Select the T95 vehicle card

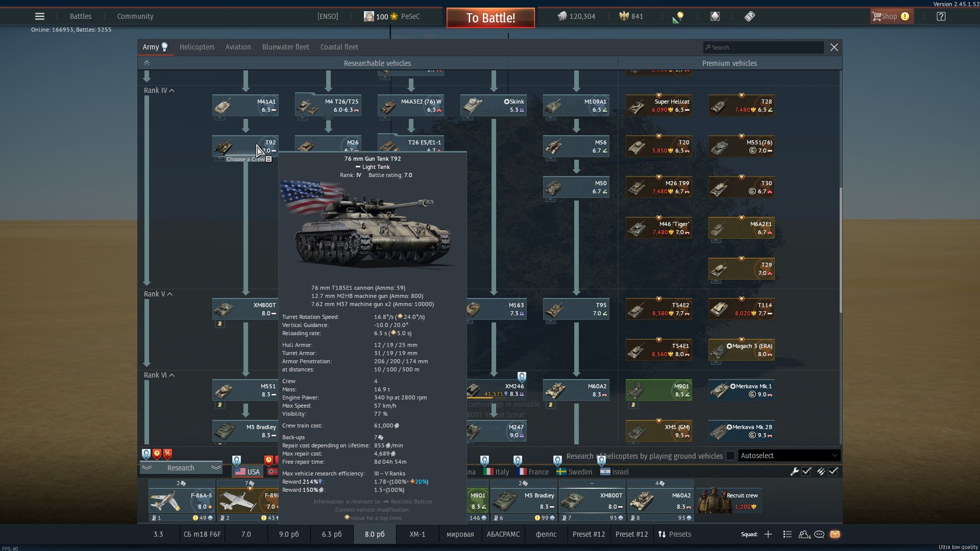pos(576,309)
